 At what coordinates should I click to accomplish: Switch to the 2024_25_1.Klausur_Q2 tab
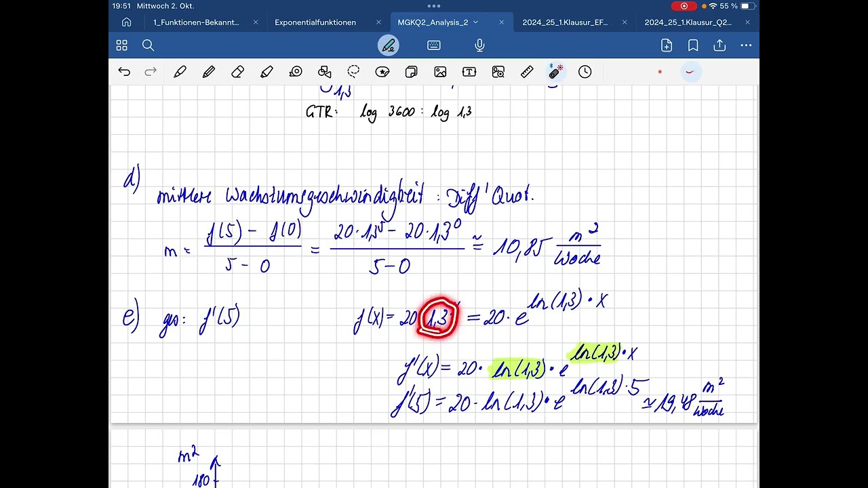[x=688, y=22]
